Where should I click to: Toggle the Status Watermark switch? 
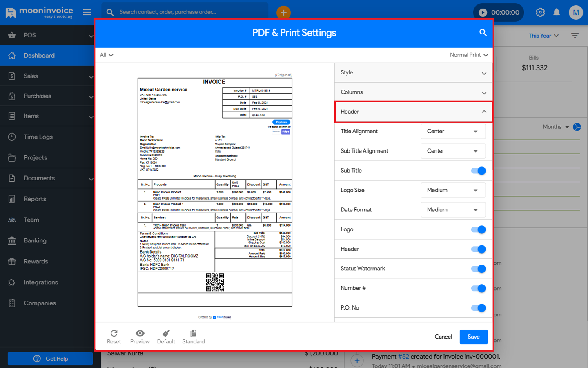click(x=478, y=269)
